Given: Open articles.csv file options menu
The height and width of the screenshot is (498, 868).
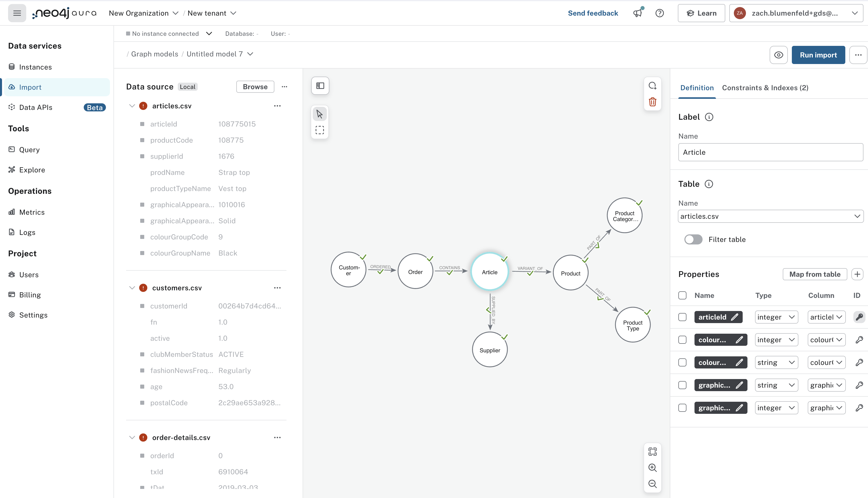Looking at the screenshot, I should click(277, 106).
